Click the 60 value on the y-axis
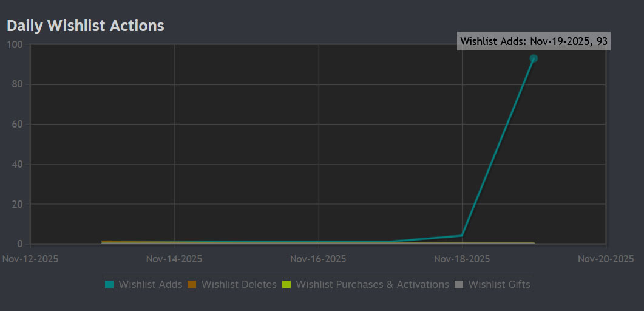 (x=17, y=125)
